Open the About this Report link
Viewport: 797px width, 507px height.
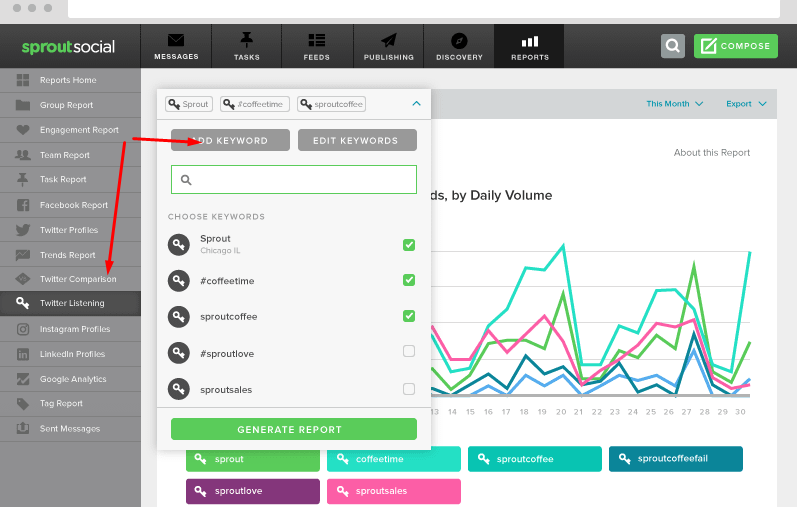[x=712, y=153]
